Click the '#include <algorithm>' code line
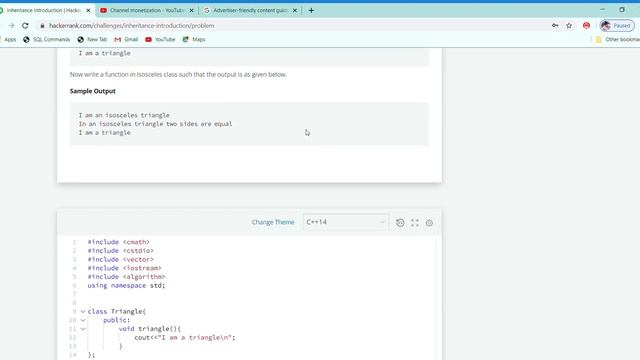 click(x=126, y=277)
